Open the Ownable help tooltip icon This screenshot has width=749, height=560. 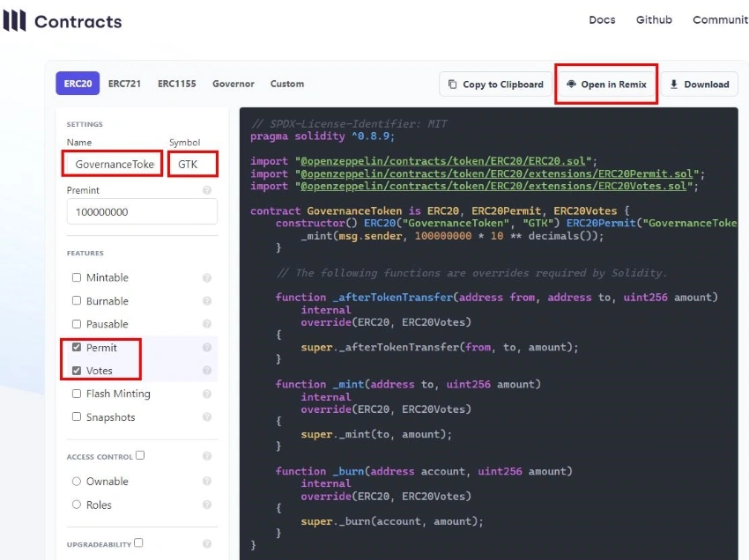207,481
